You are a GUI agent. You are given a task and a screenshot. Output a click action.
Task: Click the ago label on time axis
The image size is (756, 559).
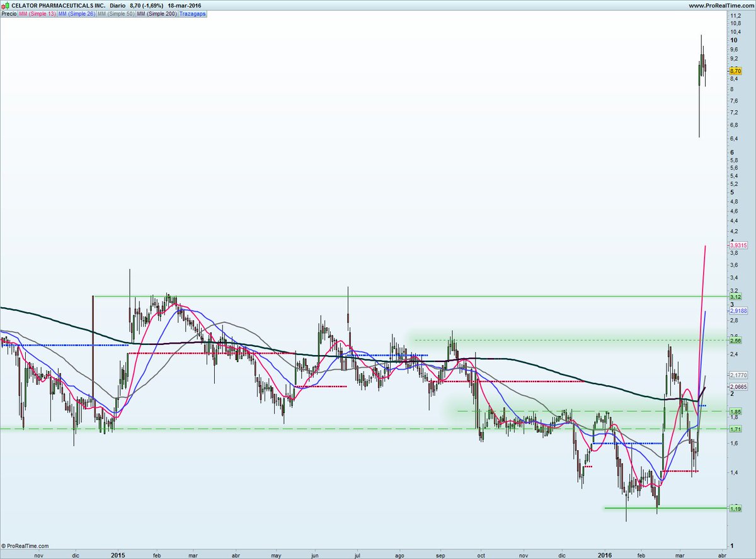399,556
